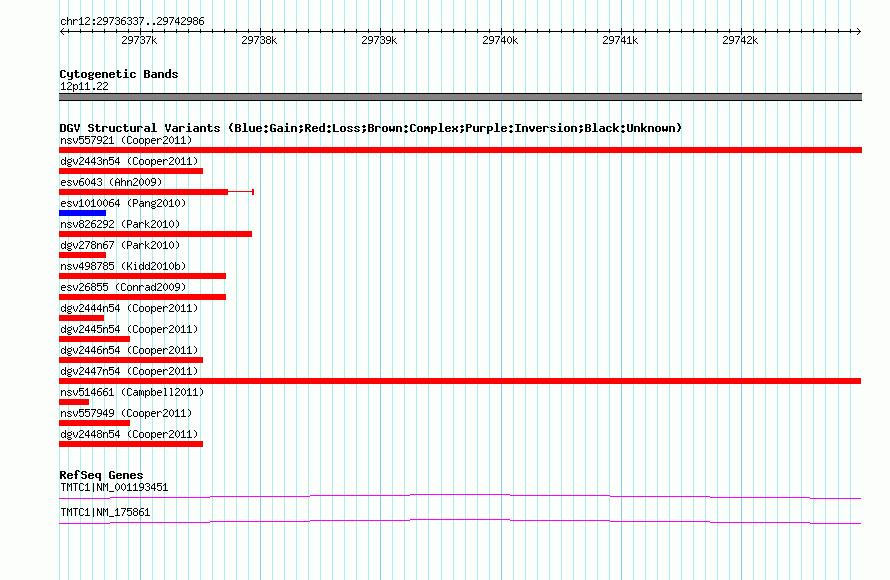Click the dgv2447n54 (Cooper2011) label
This screenshot has height=580, width=890.
(x=129, y=371)
